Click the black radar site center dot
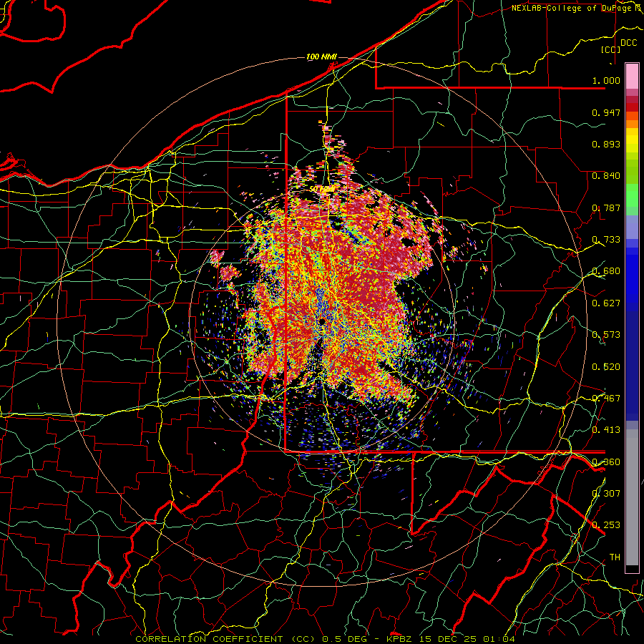The height and width of the screenshot is (644, 644). pyautogui.click(x=321, y=321)
